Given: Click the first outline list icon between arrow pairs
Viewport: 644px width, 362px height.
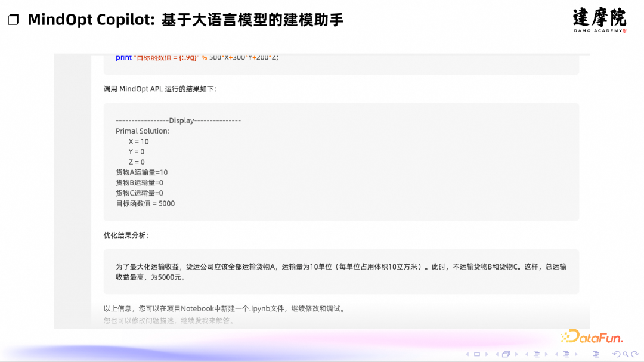Looking at the screenshot, I should [537, 354].
